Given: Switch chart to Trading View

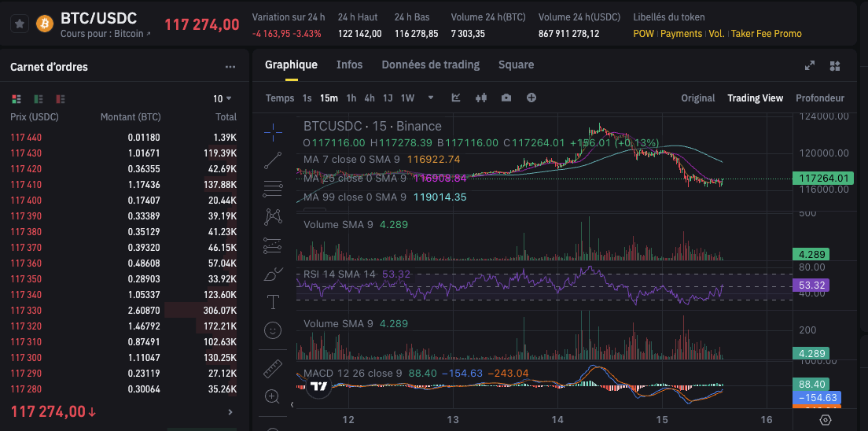Looking at the screenshot, I should (755, 98).
